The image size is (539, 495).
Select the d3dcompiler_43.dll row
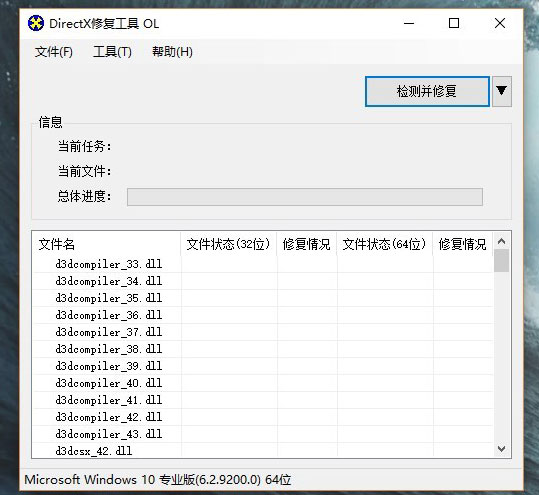263,434
